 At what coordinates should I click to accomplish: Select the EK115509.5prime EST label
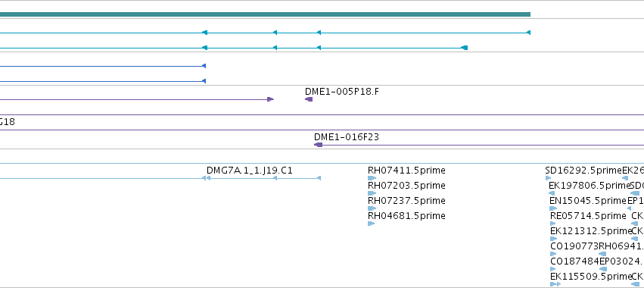pyautogui.click(x=590, y=276)
